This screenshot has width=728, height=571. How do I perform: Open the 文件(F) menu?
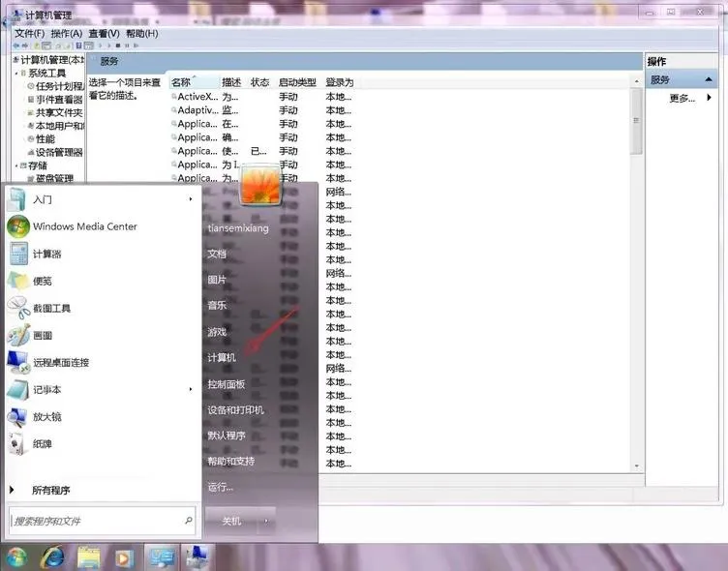(x=30, y=34)
